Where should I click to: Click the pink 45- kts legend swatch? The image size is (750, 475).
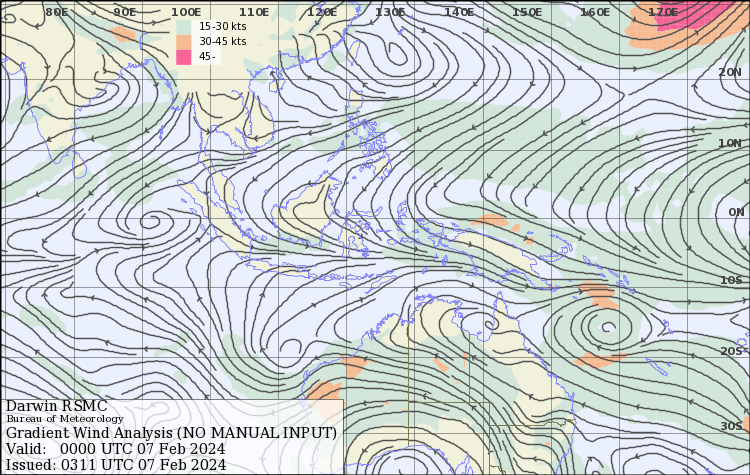(x=183, y=56)
